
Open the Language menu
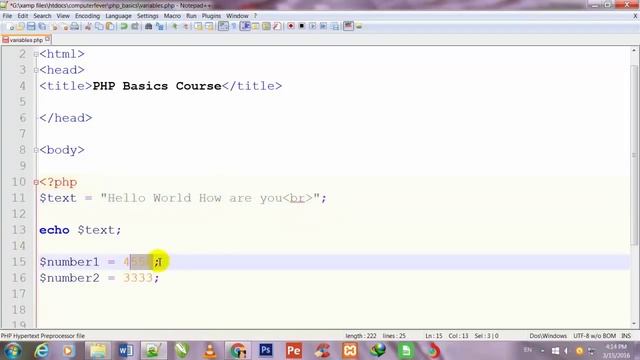tap(118, 16)
